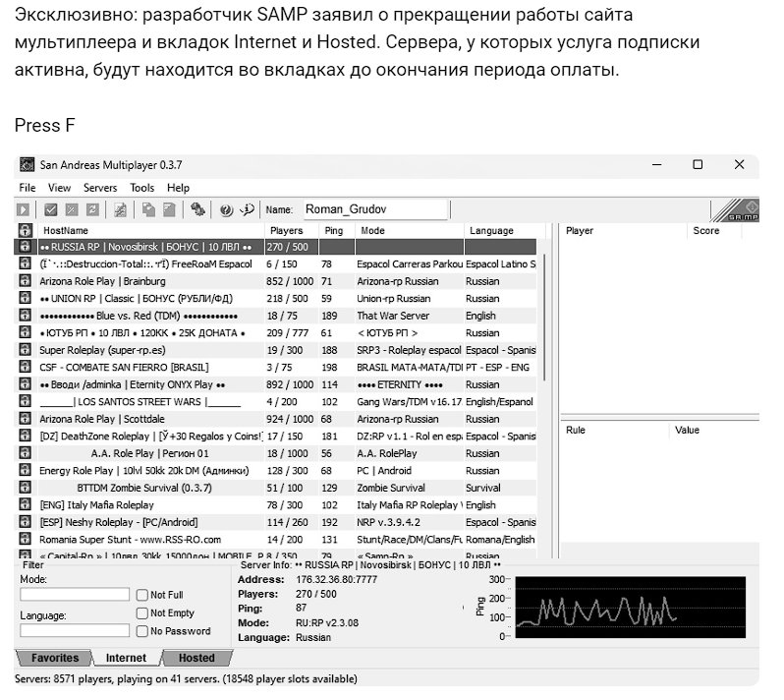The image size is (784, 700).
Task: Open the Tools menu
Action: click(142, 188)
